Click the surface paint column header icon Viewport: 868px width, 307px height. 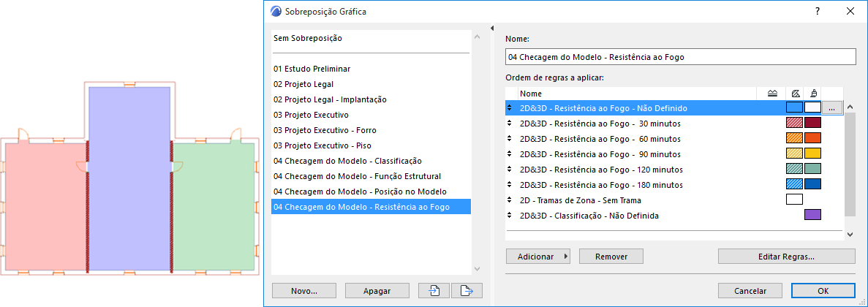813,94
